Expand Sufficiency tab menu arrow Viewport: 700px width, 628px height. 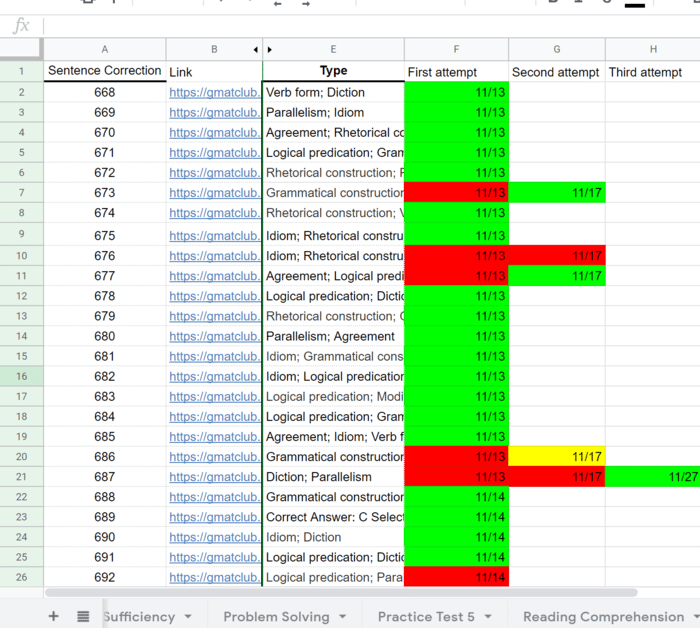(187, 617)
